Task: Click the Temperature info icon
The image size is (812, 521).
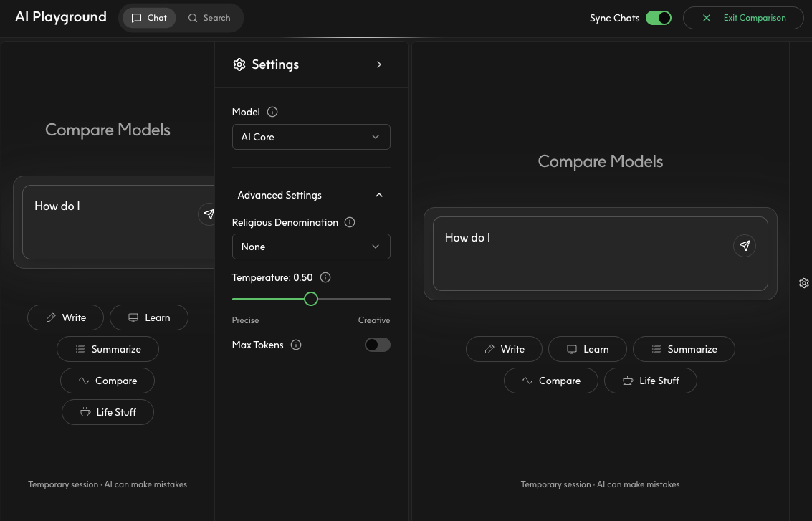Action: tap(325, 277)
